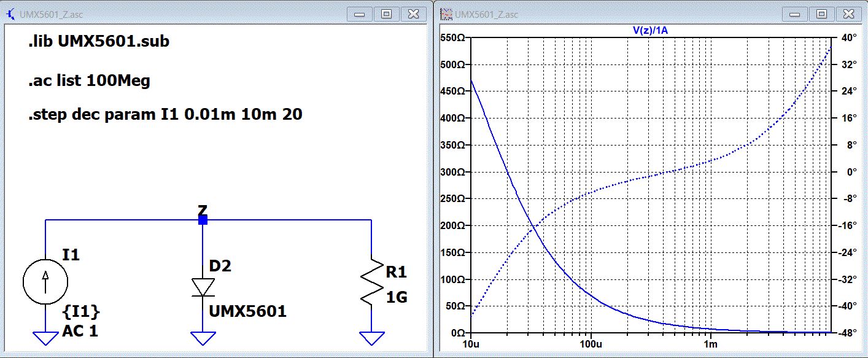The image size is (868, 358).
Task: Click the 1G resistor value label
Action: click(x=397, y=298)
